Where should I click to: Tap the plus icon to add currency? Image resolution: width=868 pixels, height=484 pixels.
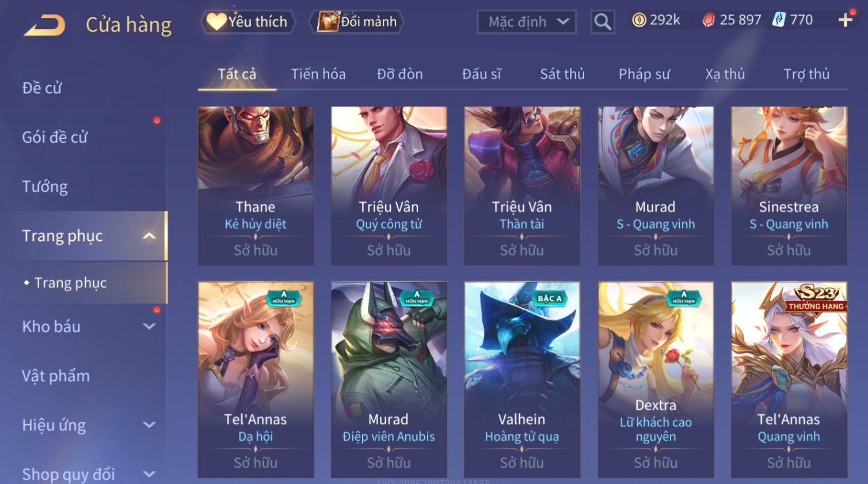(x=845, y=20)
